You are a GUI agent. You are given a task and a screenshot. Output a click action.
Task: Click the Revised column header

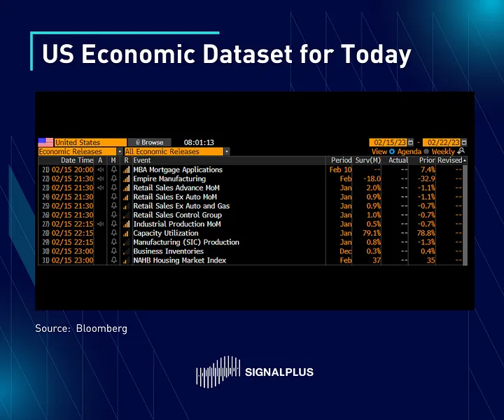(x=449, y=160)
